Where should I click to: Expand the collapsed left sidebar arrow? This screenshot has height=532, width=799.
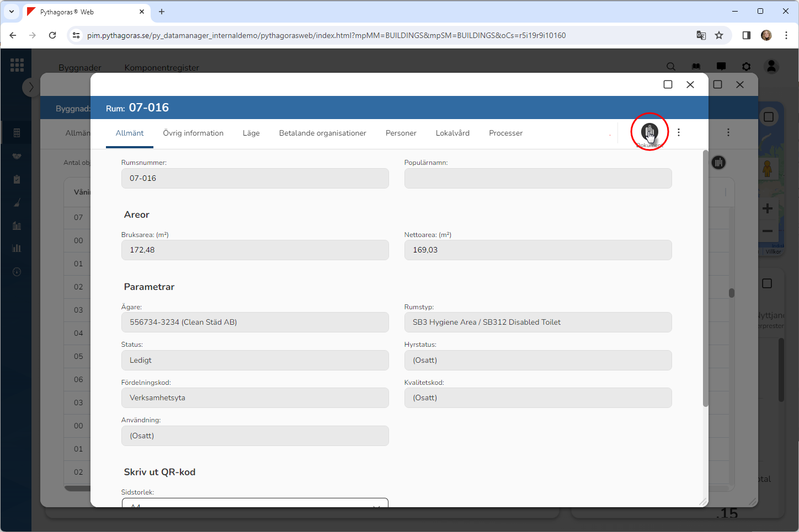(31, 87)
